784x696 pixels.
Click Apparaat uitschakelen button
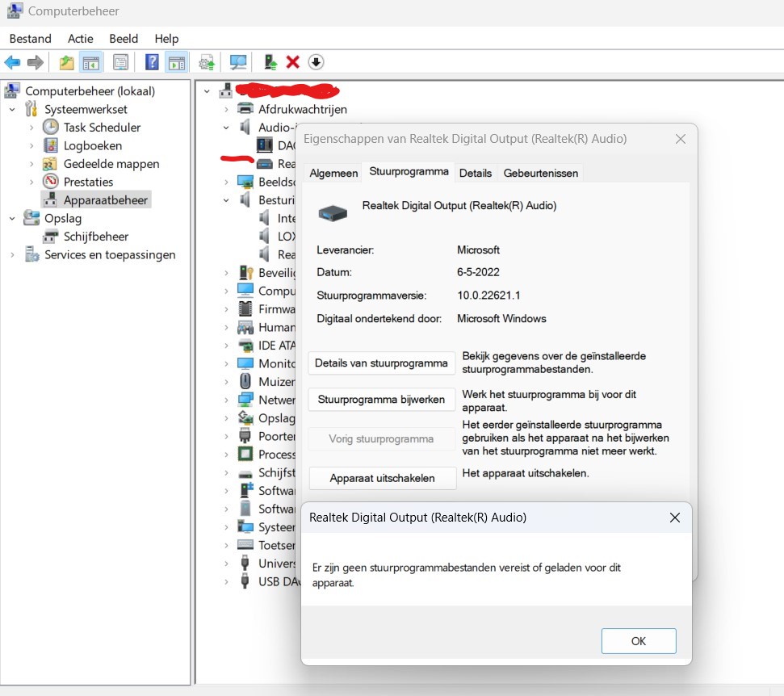click(383, 478)
